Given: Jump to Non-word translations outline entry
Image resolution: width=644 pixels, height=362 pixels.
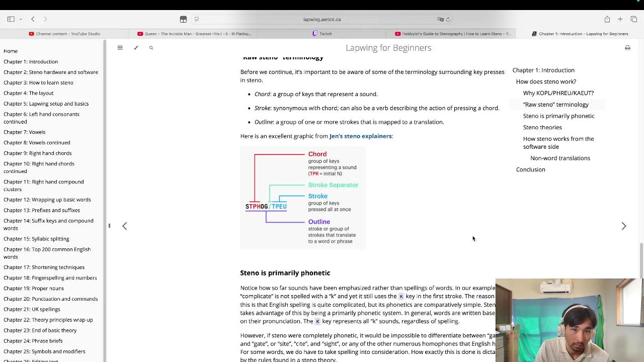Looking at the screenshot, I should [x=560, y=158].
